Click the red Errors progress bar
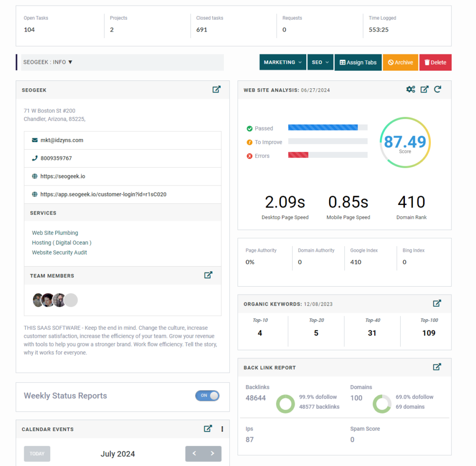The image size is (476, 466). [x=328, y=155]
